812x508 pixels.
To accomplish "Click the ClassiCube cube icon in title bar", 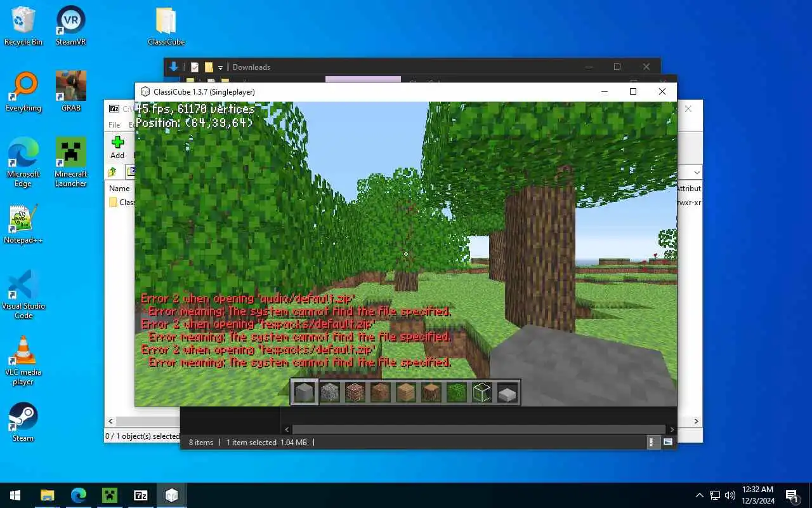I will [145, 92].
